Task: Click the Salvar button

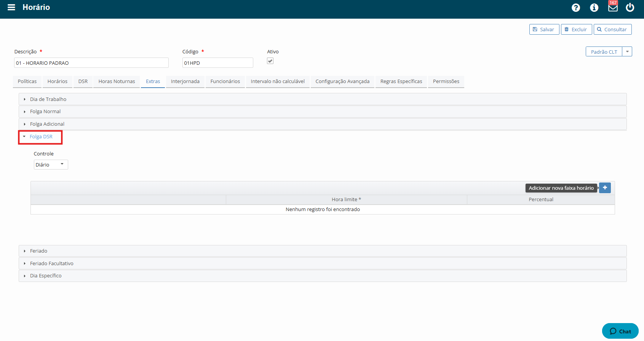Action: pos(544,29)
